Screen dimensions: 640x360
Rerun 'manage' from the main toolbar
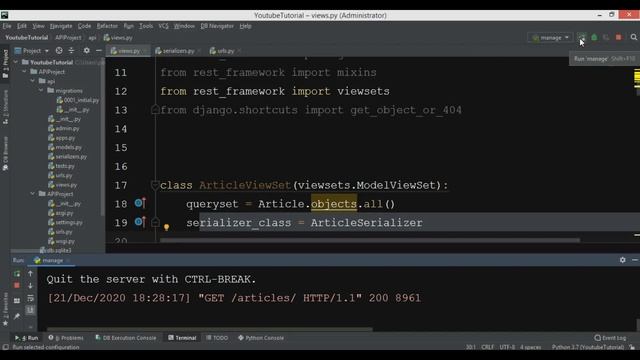582,37
